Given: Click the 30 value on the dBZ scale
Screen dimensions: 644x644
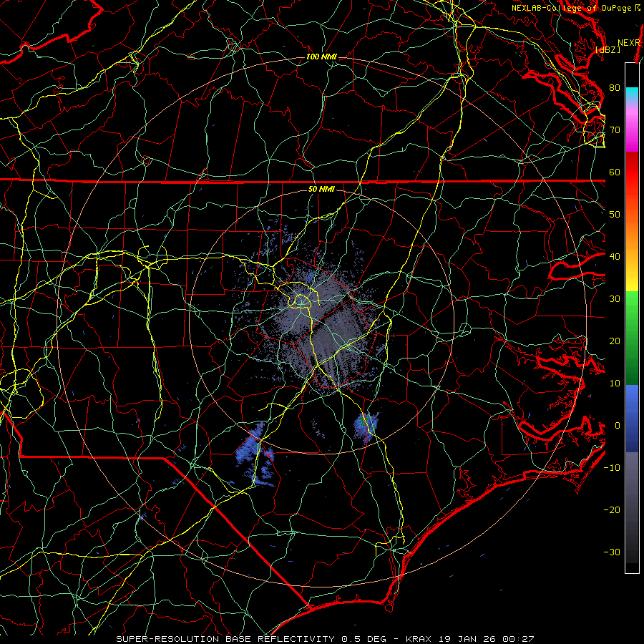Looking at the screenshot, I should pyautogui.click(x=615, y=298).
